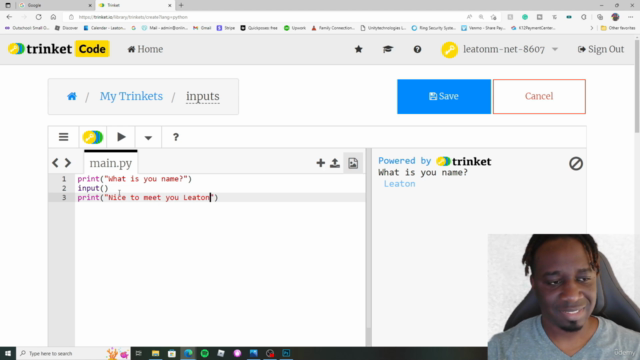Stop the running program in the output pane
The image size is (640, 360).
[576, 163]
